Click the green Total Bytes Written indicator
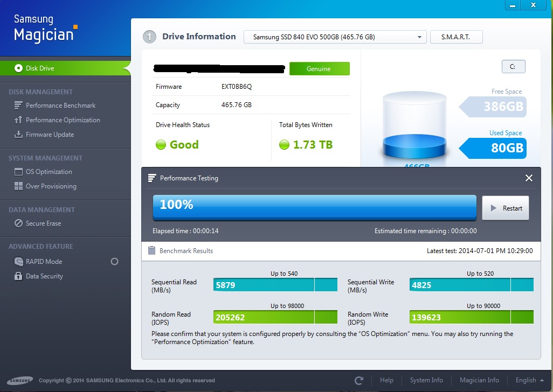Screen dimensions: 553x392 [284, 144]
